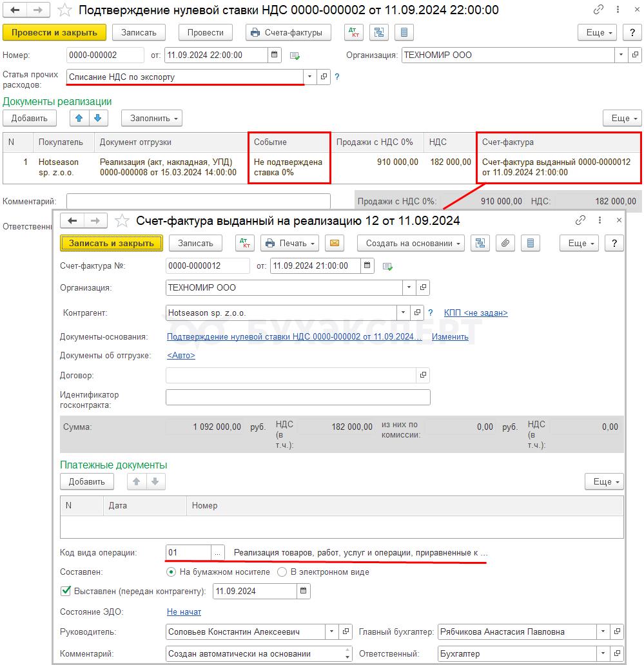
Task: Open list report icon in Счет-фактура toolbar
Action: click(531, 243)
